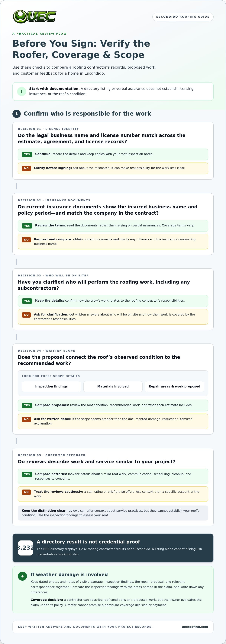226x644 pixels.
Task: Select YES badge under License Identity decision
Action: [27, 154]
